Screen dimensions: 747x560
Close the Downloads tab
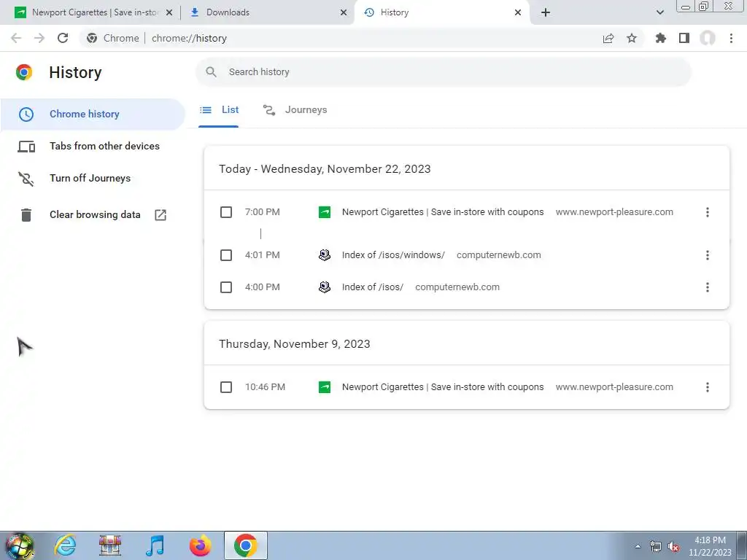[344, 12]
